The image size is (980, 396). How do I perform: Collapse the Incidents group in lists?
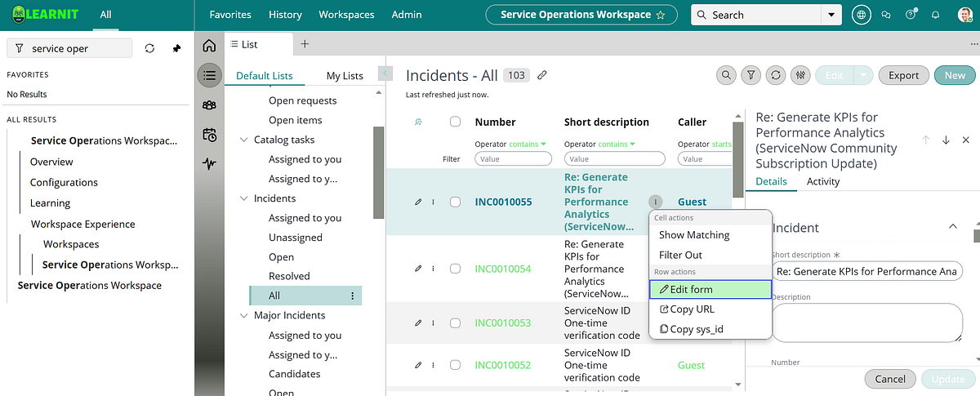[x=243, y=198]
